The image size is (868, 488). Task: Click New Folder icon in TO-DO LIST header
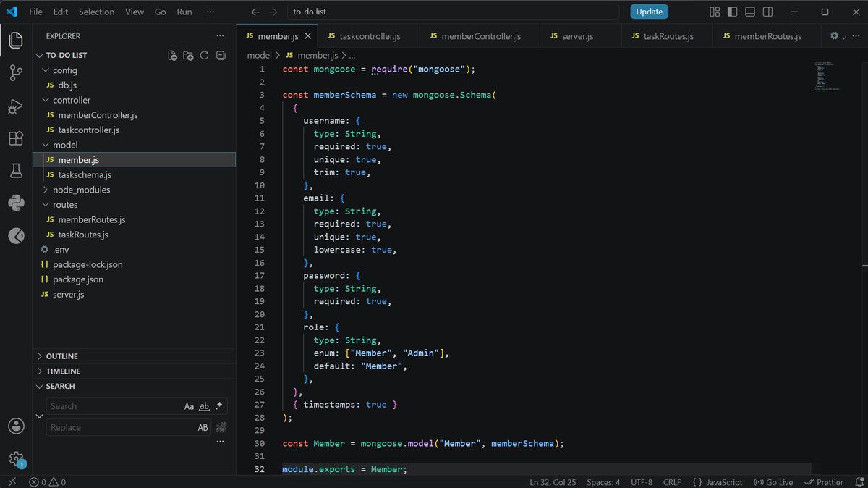coord(188,55)
